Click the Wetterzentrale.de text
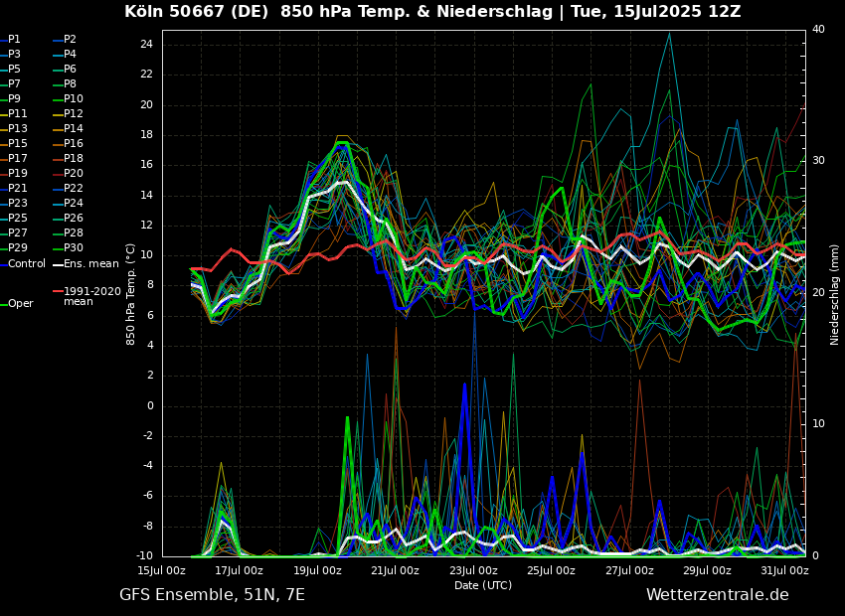Screen dimensions: 845x616 (717, 595)
